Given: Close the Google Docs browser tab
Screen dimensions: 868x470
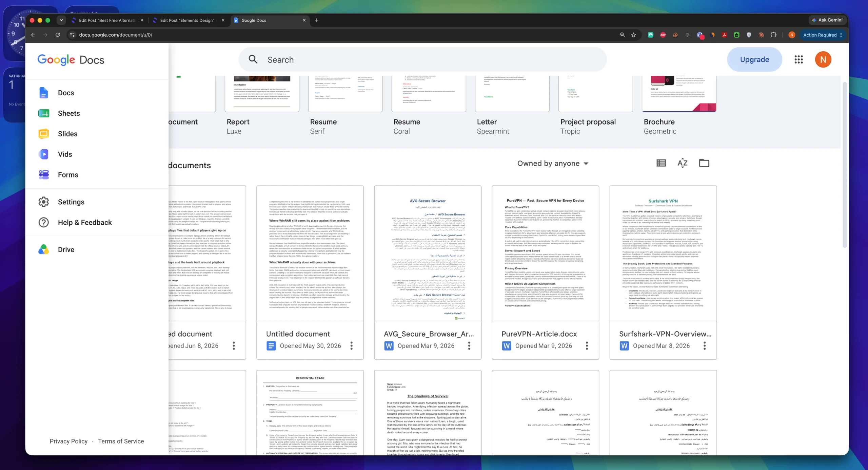Looking at the screenshot, I should tap(304, 20).
